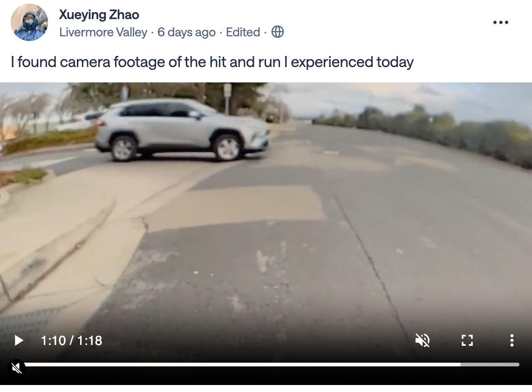Image resolution: width=532 pixels, height=392 pixels.
Task: Open the Livermore Valley neighborhood link
Action: coord(103,32)
